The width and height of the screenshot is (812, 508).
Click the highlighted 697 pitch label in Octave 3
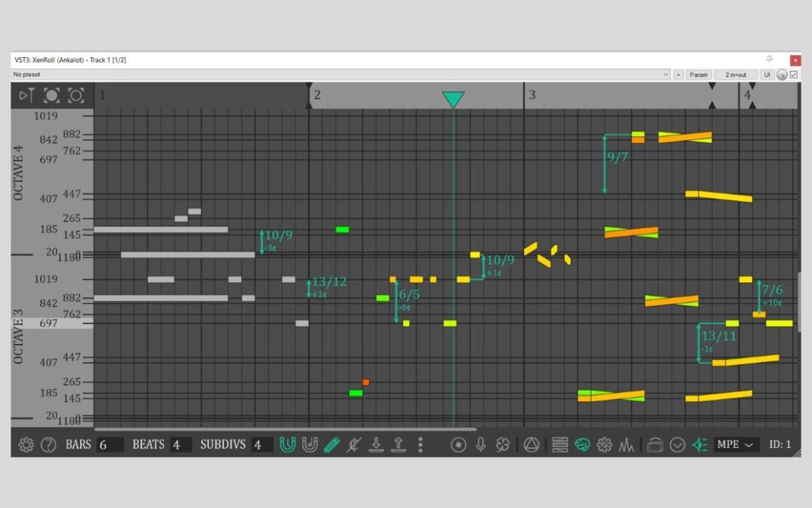click(x=49, y=324)
